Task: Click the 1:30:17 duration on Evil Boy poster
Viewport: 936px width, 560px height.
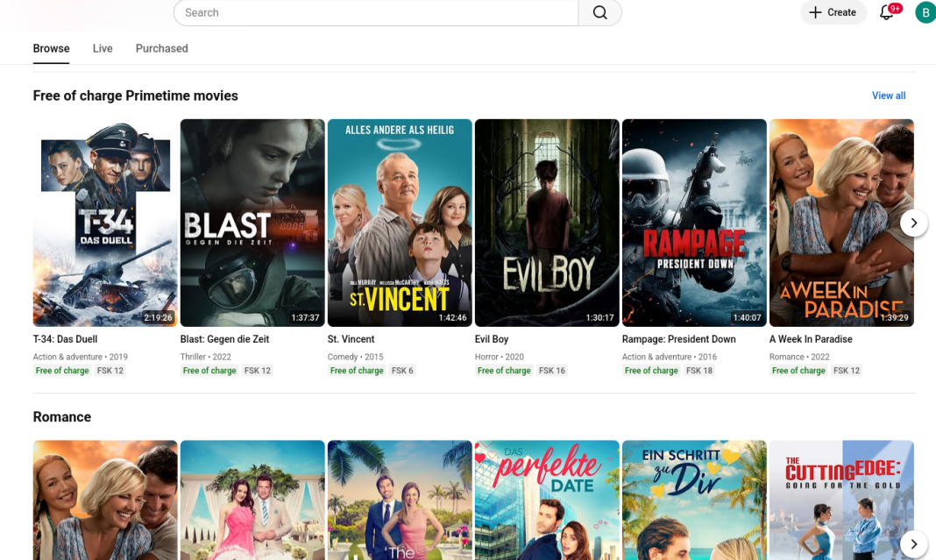Action: pyautogui.click(x=599, y=317)
